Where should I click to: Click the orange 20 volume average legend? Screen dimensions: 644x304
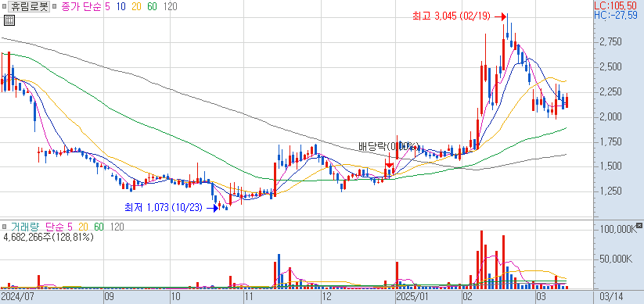83,227
